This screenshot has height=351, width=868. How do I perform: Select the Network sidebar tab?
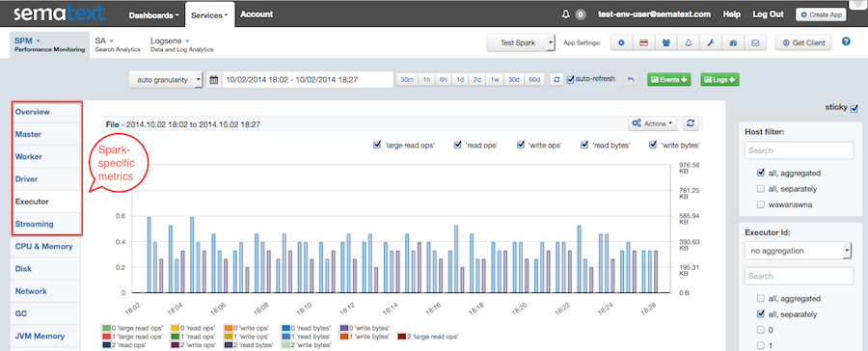47,291
